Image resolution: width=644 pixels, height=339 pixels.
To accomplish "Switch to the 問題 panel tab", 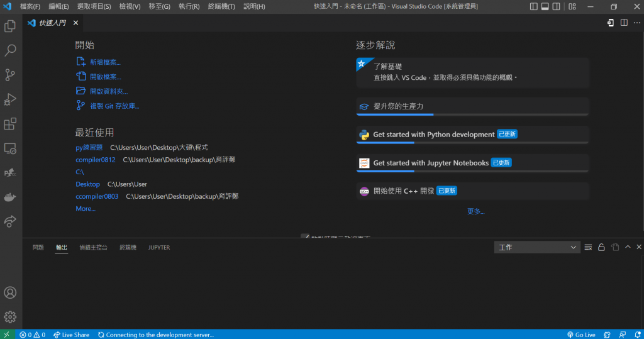I will click(x=38, y=247).
